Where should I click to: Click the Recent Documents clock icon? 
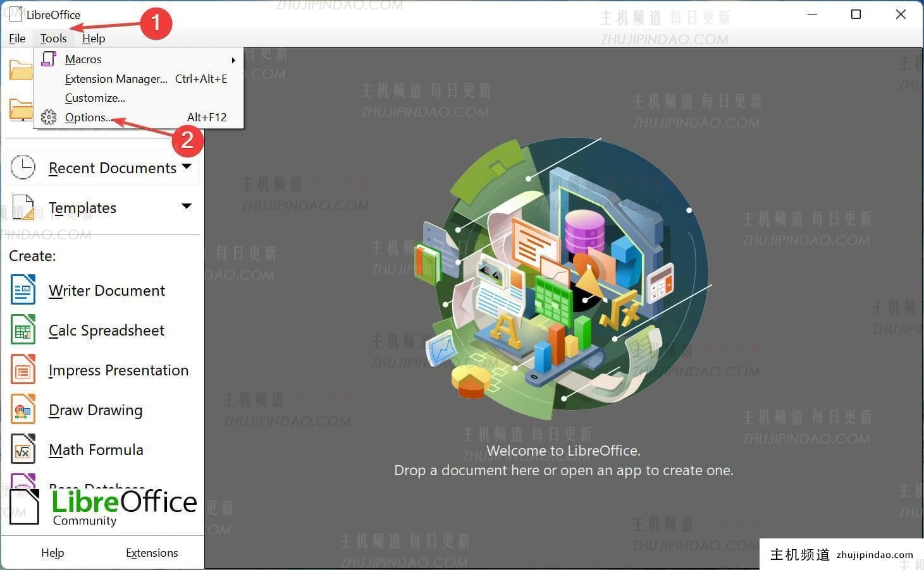tap(23, 166)
